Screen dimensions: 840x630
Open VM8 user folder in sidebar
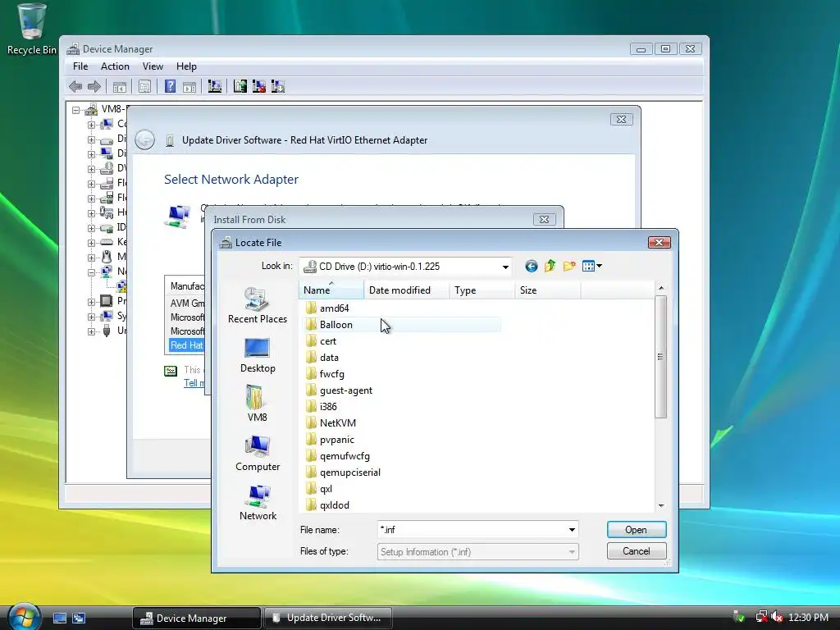click(257, 404)
